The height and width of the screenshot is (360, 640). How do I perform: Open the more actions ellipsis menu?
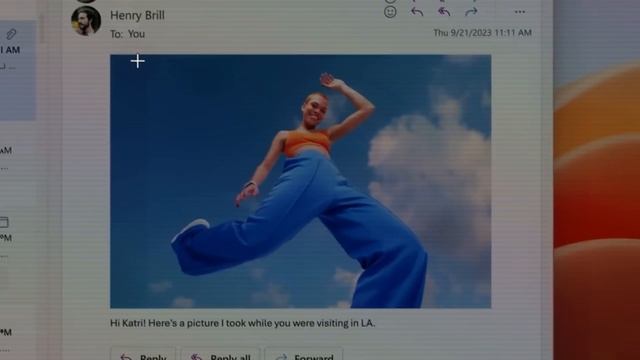tap(520, 12)
